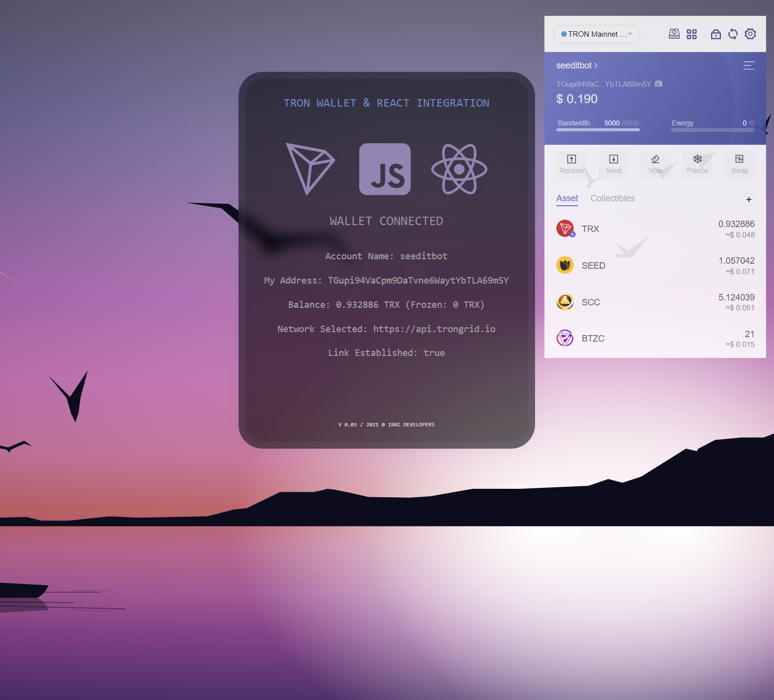Lock the wallet with the lock icon
The width and height of the screenshot is (774, 700).
(715, 34)
